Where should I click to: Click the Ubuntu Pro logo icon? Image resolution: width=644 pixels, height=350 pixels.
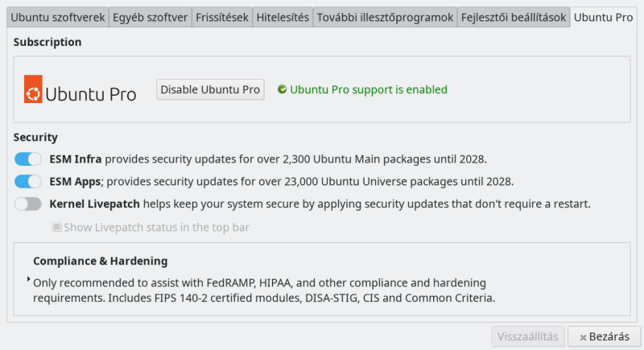pos(33,89)
